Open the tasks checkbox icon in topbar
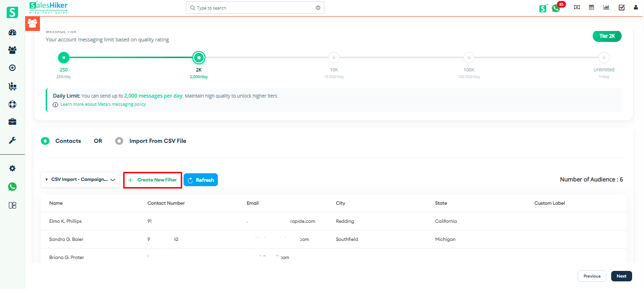The height and width of the screenshot is (289, 644). click(x=621, y=7)
